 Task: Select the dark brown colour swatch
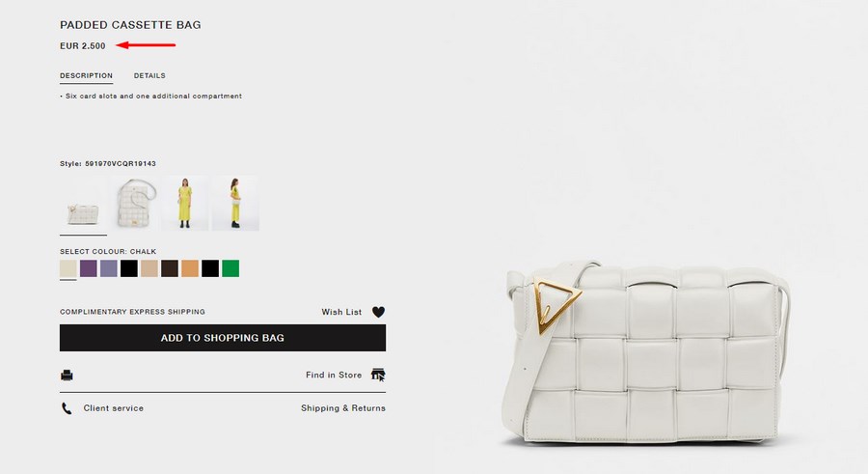[x=170, y=268]
